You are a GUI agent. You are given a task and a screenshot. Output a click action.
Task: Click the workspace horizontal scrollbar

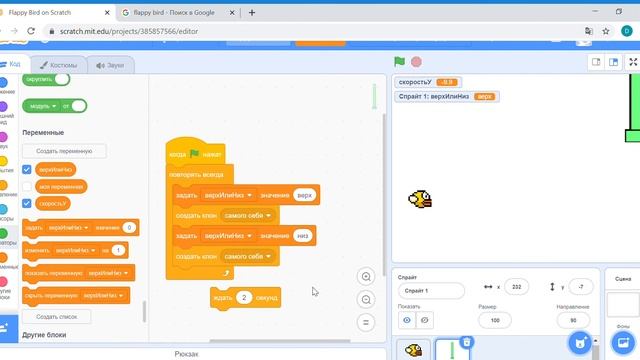click(280, 341)
